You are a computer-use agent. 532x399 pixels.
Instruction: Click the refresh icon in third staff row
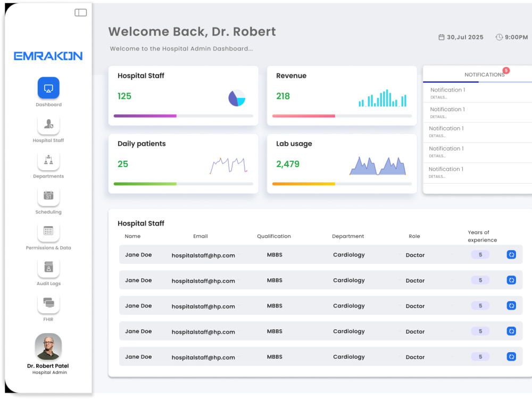(511, 306)
